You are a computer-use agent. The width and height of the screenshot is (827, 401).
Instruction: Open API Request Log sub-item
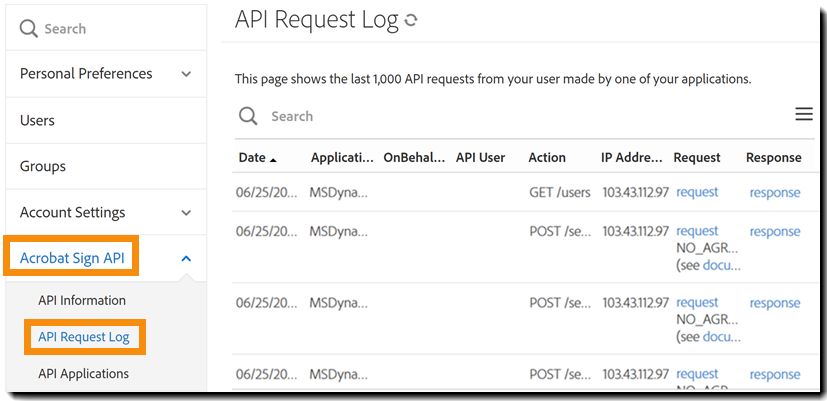[x=84, y=337]
